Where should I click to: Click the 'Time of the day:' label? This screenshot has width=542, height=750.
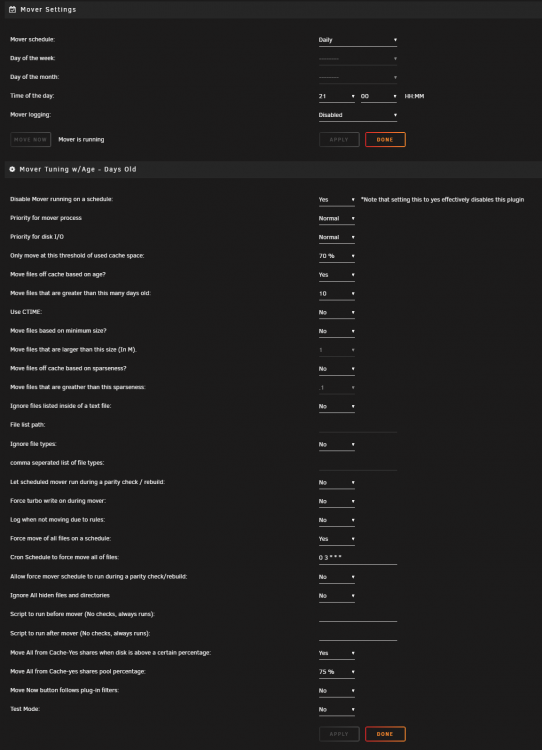32,96
